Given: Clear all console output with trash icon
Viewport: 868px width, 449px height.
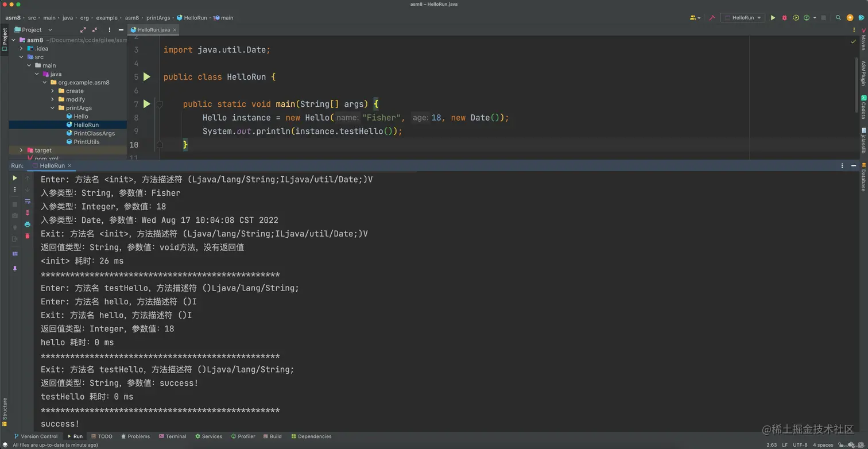Looking at the screenshot, I should pyautogui.click(x=27, y=236).
